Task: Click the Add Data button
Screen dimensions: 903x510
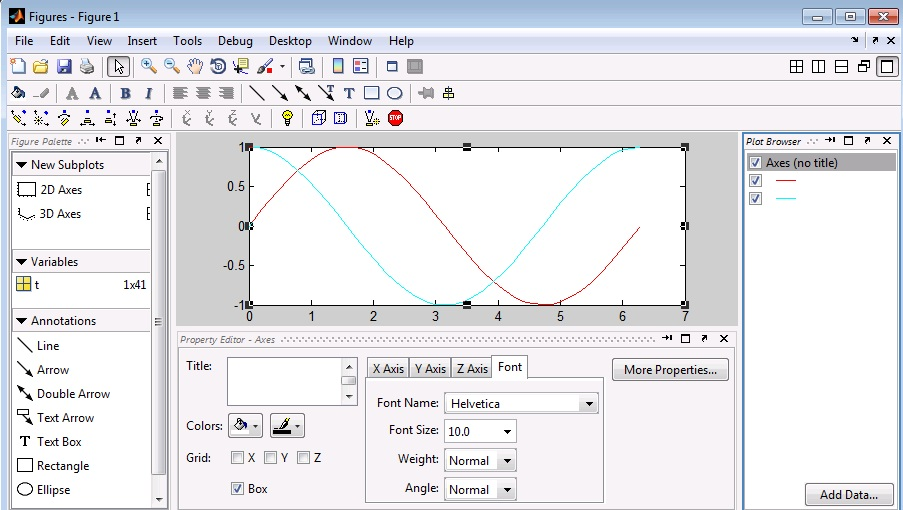Action: (849, 494)
